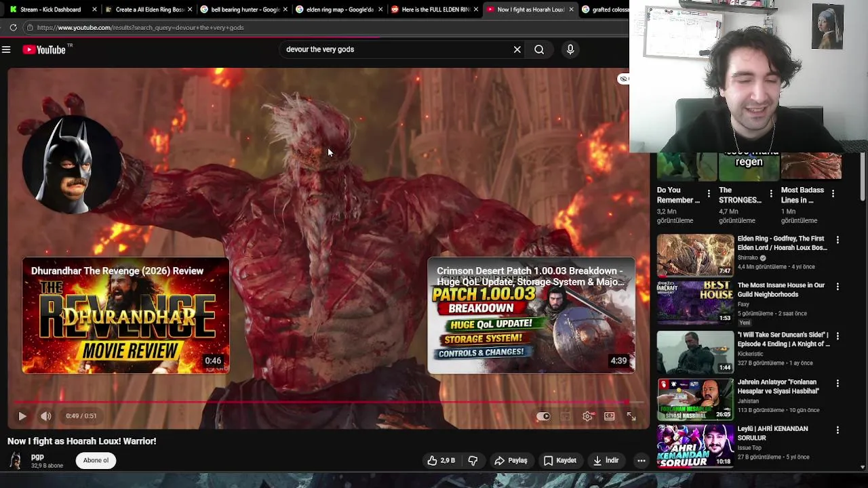This screenshot has height=488, width=868.
Task: Open options for Godfrey First Elden Lord video
Action: pos(837,240)
